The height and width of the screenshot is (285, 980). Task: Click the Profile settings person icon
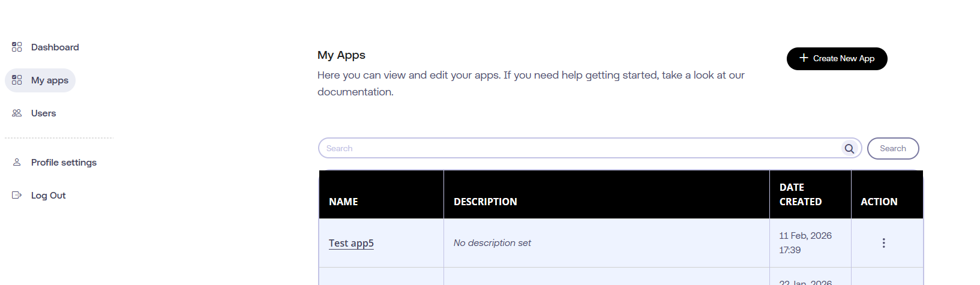(x=17, y=162)
